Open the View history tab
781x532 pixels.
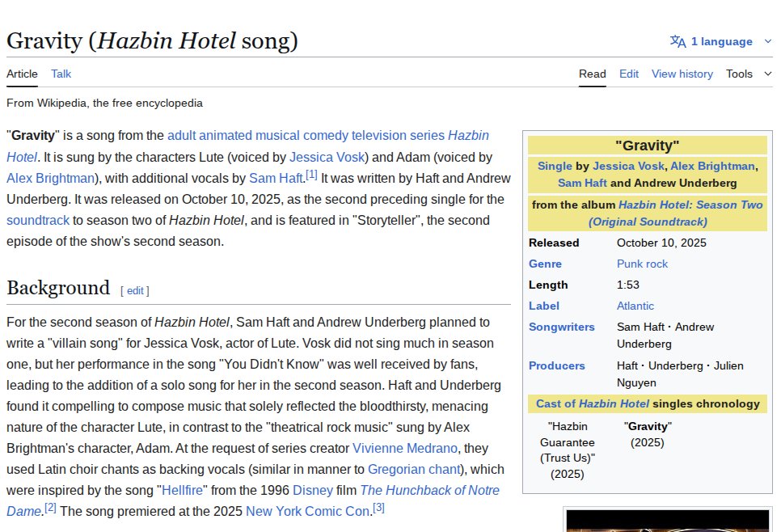tap(682, 74)
